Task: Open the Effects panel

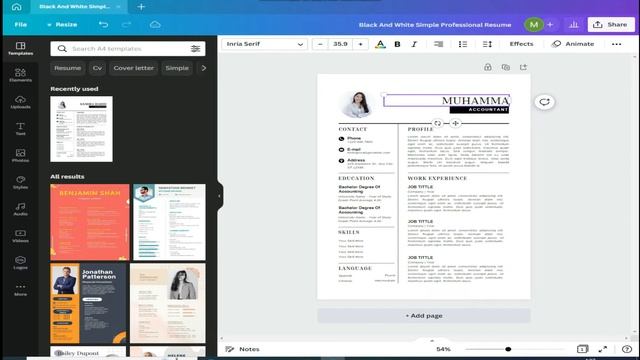Action: pos(521,44)
